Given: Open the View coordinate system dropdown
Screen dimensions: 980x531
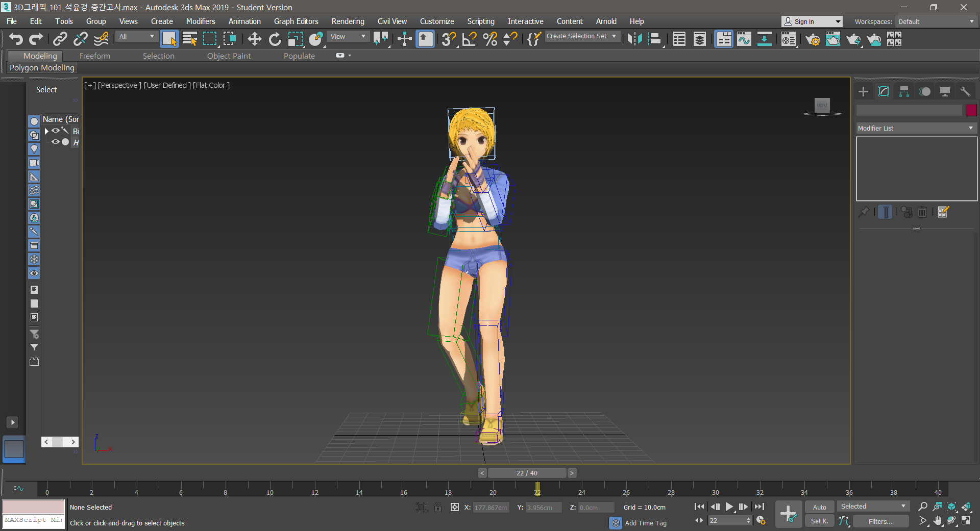Looking at the screenshot, I should [348, 36].
